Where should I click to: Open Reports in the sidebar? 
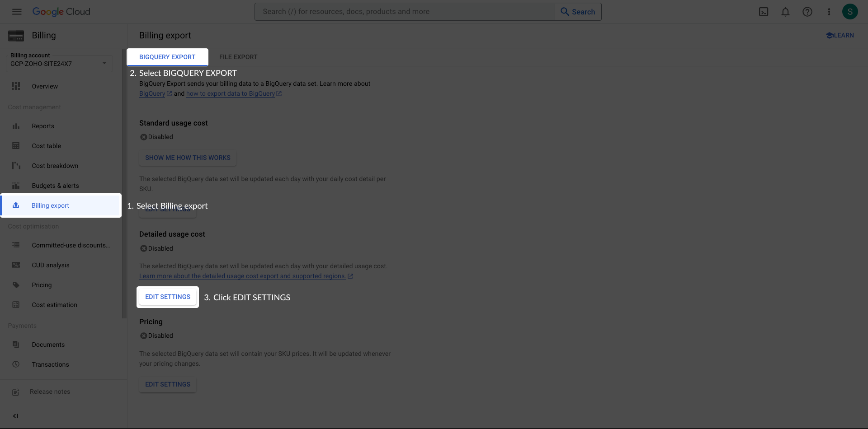coord(43,126)
